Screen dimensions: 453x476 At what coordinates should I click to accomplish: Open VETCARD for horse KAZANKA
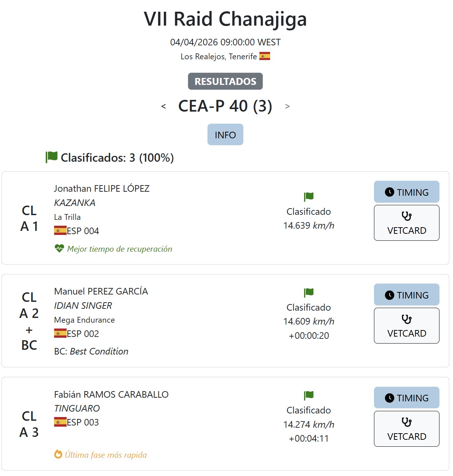click(x=407, y=223)
